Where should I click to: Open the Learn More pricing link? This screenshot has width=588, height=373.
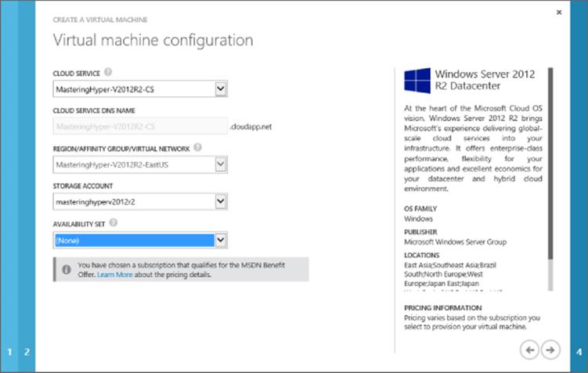115,274
